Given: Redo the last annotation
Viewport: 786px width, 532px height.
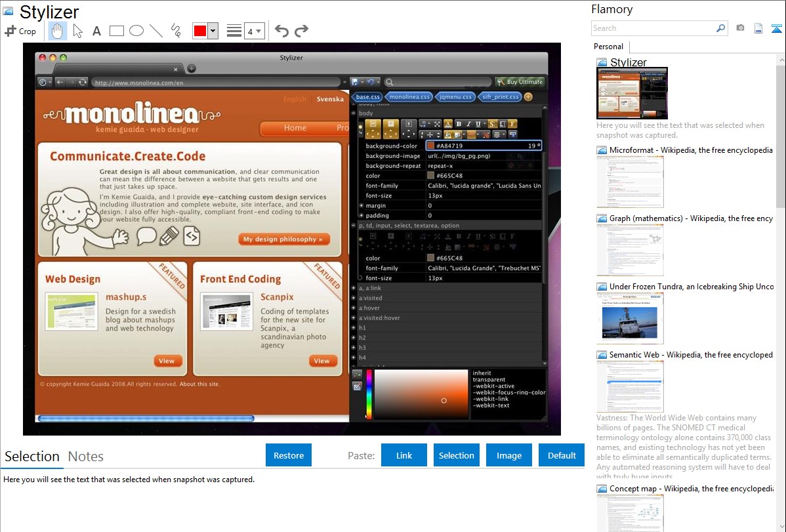Looking at the screenshot, I should pyautogui.click(x=301, y=31).
